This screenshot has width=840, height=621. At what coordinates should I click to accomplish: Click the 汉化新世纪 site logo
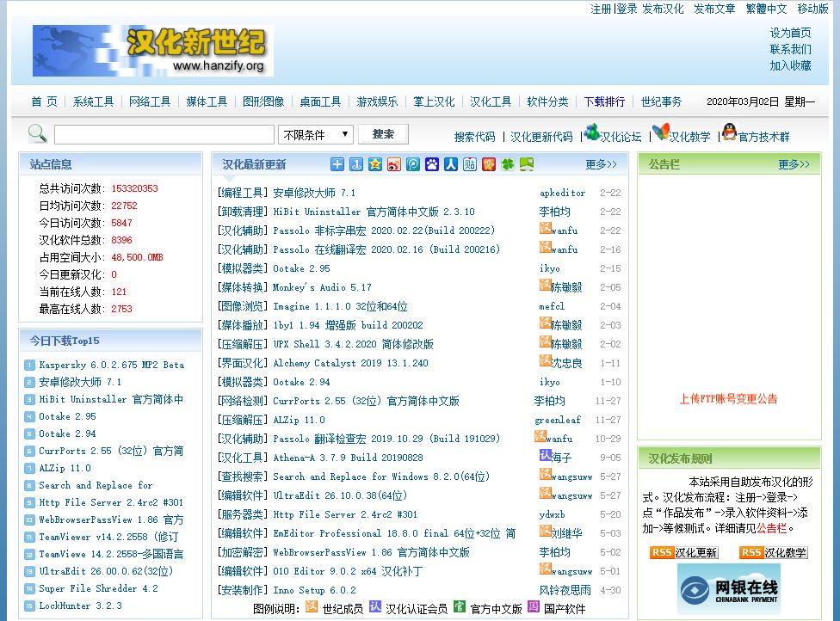click(x=153, y=51)
